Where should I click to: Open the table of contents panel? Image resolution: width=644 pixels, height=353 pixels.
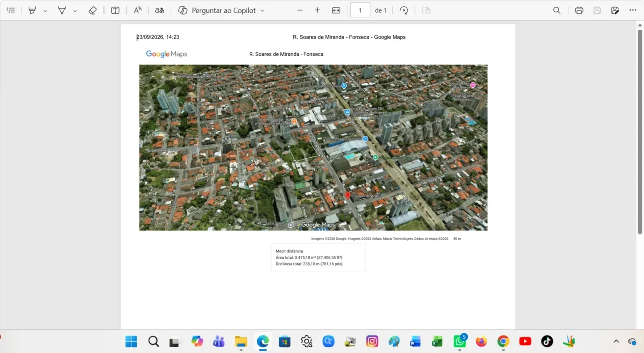[x=11, y=10]
